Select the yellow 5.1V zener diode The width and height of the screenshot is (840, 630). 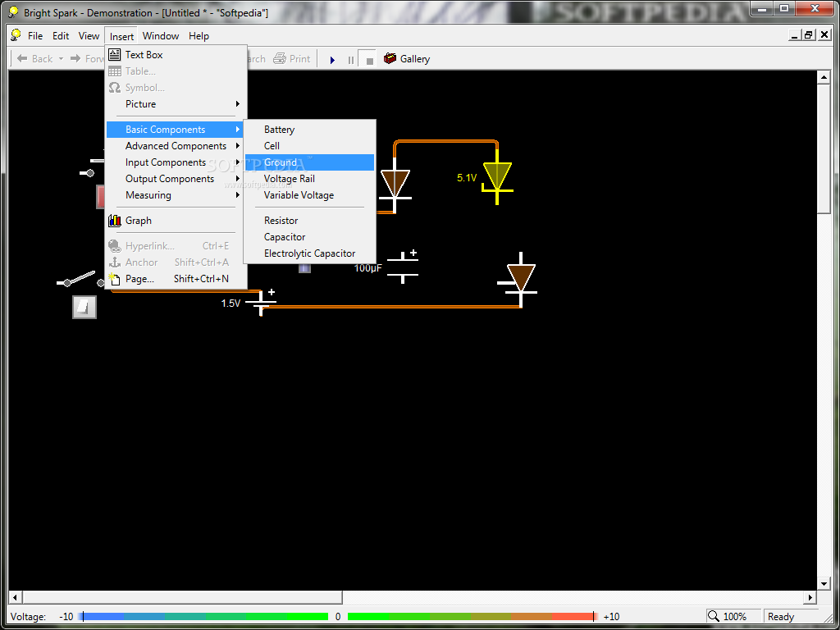click(497, 177)
